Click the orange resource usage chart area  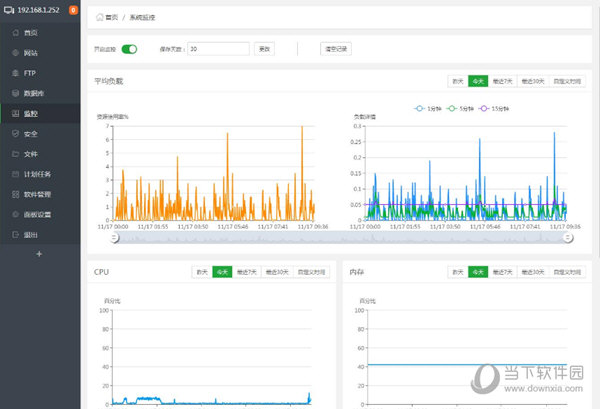(213, 173)
